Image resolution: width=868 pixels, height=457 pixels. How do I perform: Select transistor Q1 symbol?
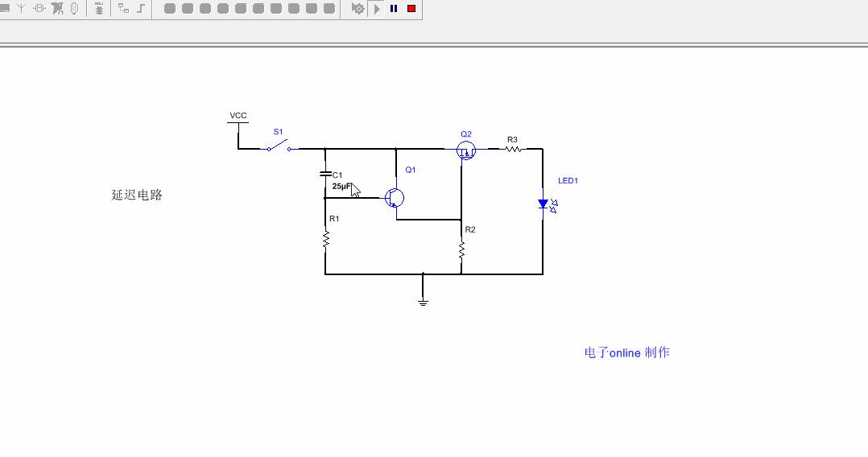pyautogui.click(x=394, y=198)
